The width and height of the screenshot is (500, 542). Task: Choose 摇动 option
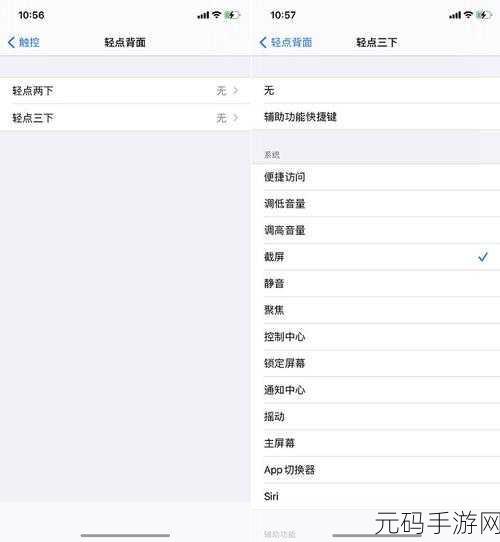tap(376, 417)
